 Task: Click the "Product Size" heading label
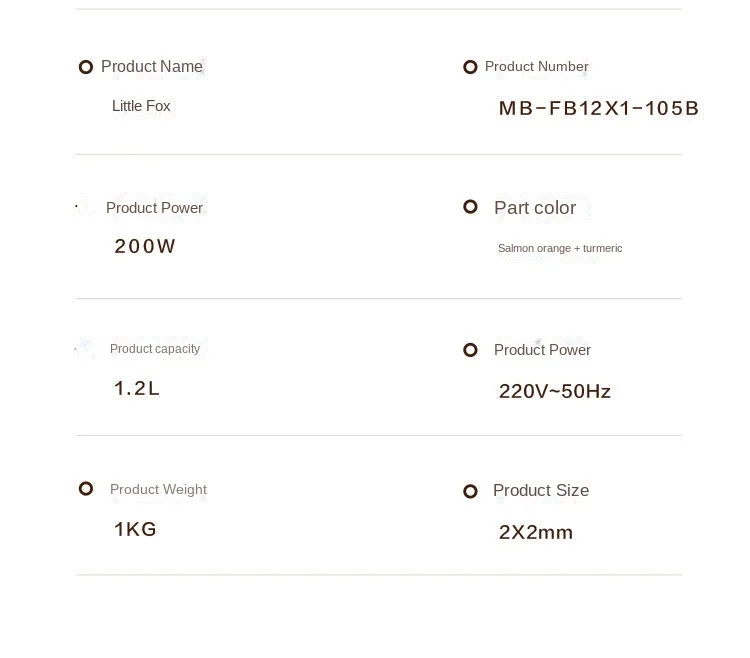pos(541,490)
